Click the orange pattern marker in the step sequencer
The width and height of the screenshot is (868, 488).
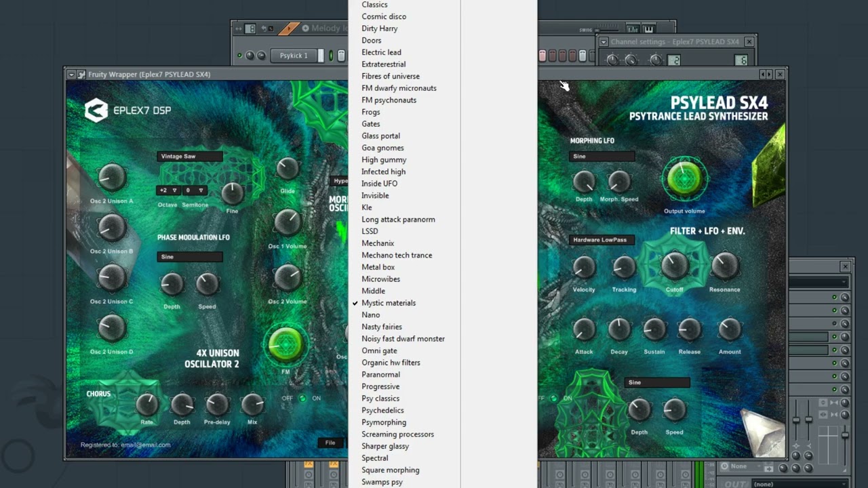[288, 28]
